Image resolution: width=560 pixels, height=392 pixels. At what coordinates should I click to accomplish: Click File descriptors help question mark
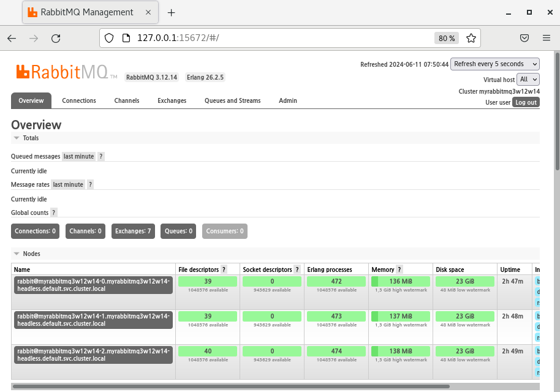224,269
